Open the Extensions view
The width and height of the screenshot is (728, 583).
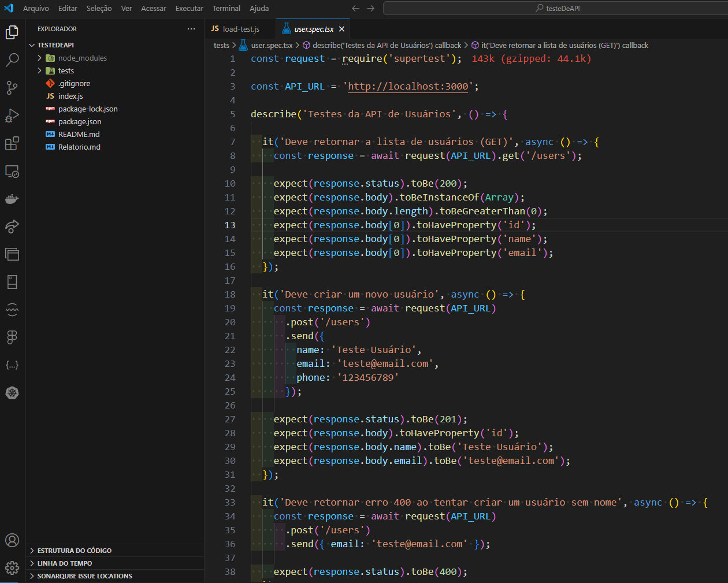pos(12,143)
